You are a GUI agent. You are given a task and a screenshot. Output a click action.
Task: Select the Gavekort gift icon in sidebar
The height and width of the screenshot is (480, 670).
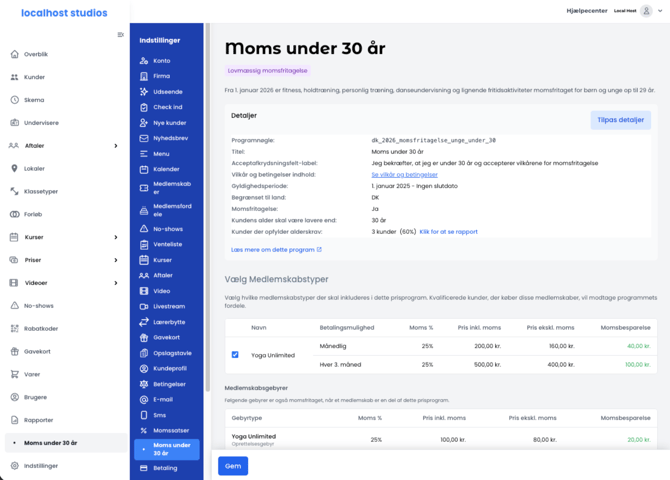(14, 352)
